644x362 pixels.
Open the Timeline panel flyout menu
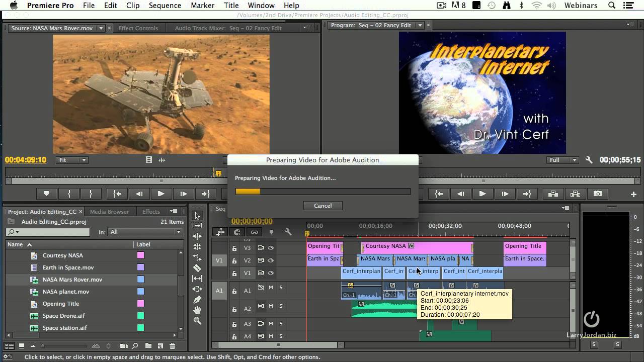[x=566, y=208]
